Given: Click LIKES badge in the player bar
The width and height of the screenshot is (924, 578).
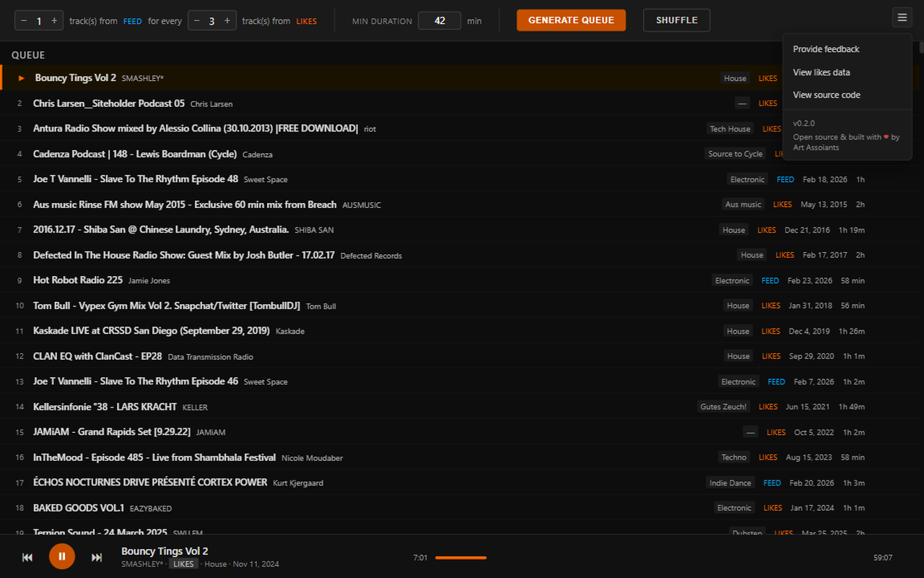Looking at the screenshot, I should tap(184, 564).
